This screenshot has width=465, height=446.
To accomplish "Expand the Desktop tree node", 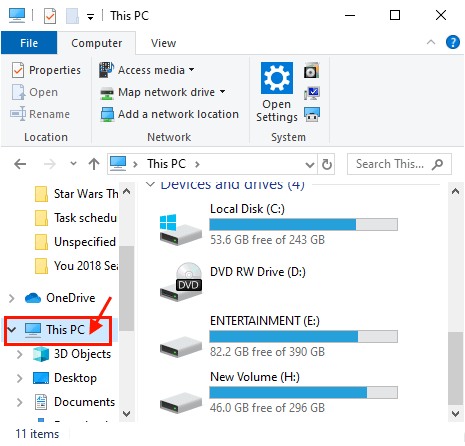I will (x=20, y=378).
